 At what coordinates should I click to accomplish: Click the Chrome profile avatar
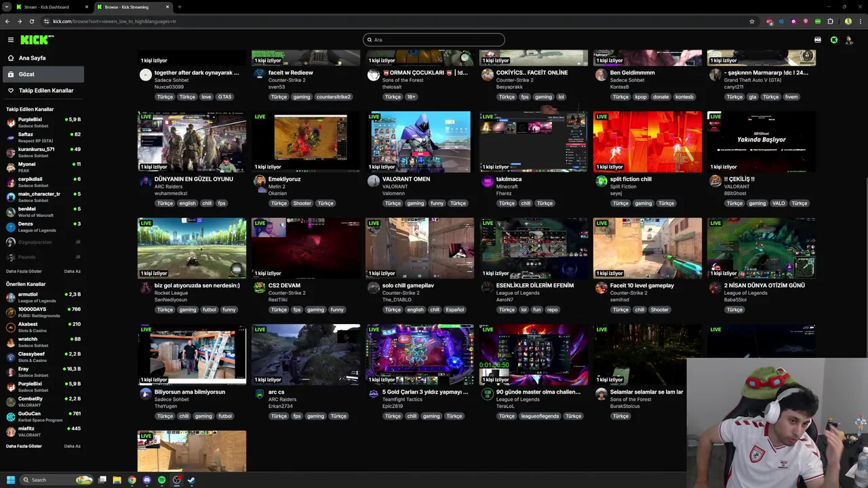click(848, 21)
